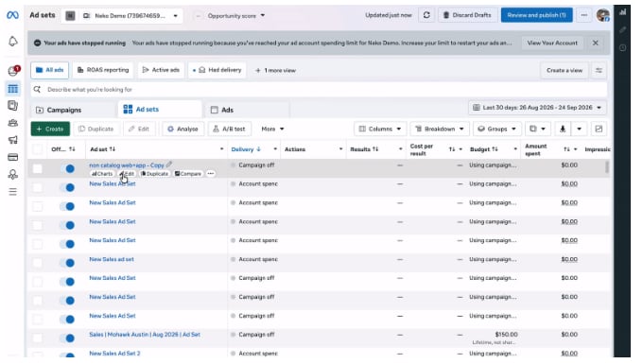Viewport: 643px width, 364px height.
Task: Open New Sales Ad Set 2 link
Action: pos(114,354)
